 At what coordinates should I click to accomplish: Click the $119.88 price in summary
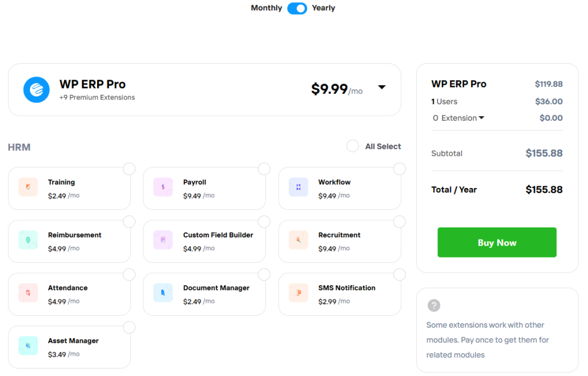tap(548, 84)
